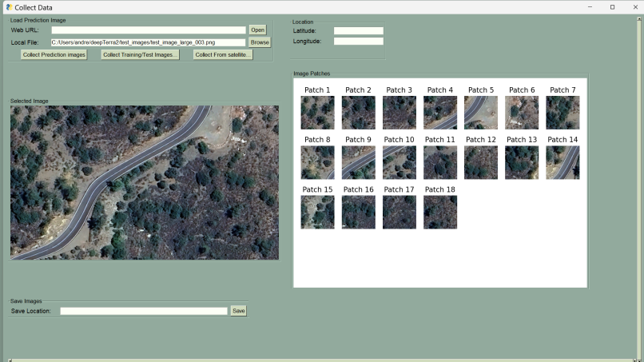Choose the Patch 5 road thumbnail

(x=480, y=113)
